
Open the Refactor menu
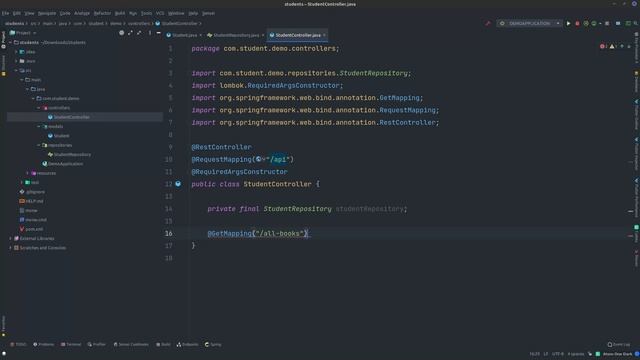102,13
